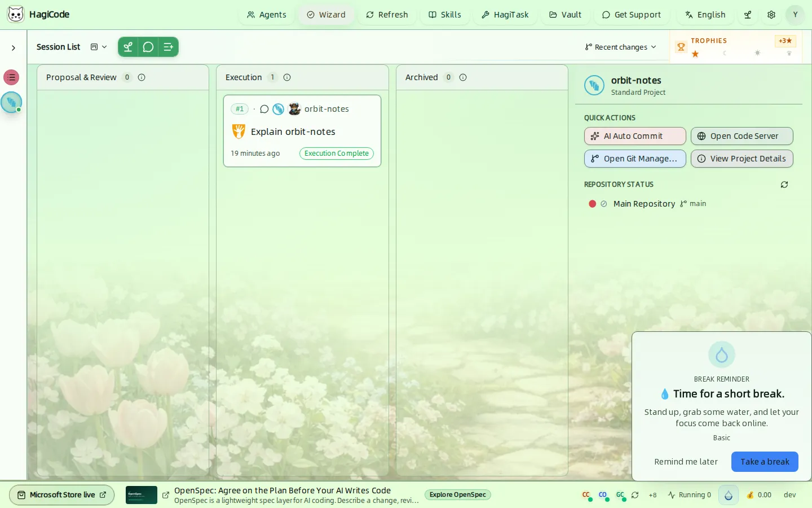812x508 pixels.
Task: Click the Open Git Manage... button
Action: click(635, 159)
